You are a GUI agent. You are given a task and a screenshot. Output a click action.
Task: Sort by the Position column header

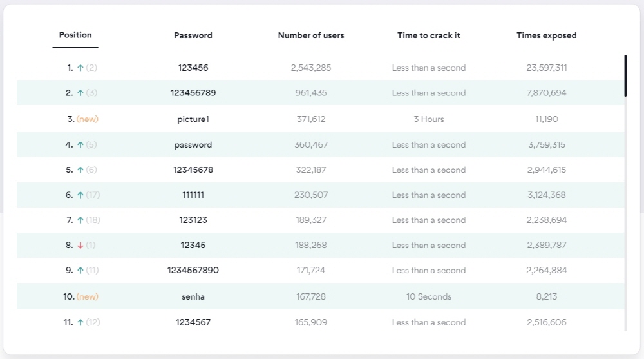coord(75,35)
